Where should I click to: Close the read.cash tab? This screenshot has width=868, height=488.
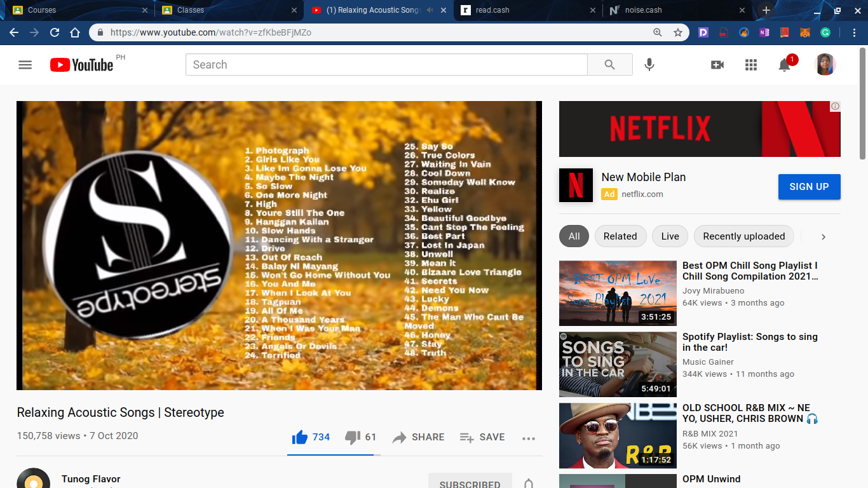(593, 10)
